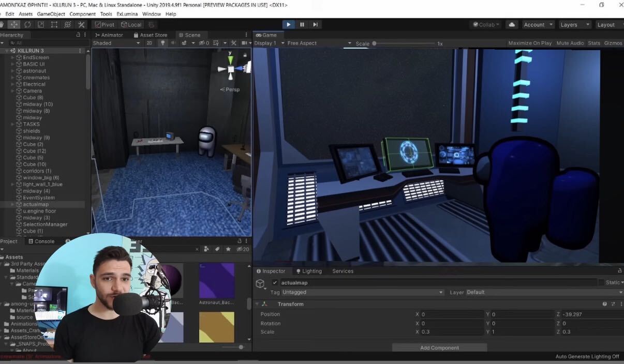Screen dimensions: 624x364
Task: Search assets by label icon
Action: 217,249
